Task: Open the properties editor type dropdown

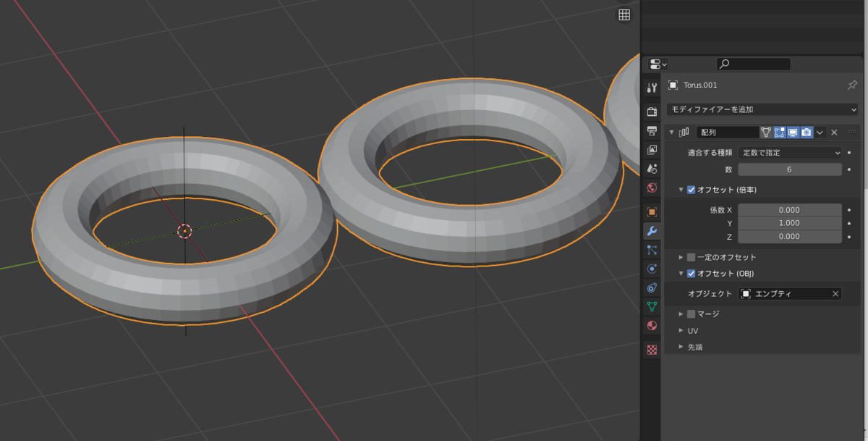Action: [658, 64]
